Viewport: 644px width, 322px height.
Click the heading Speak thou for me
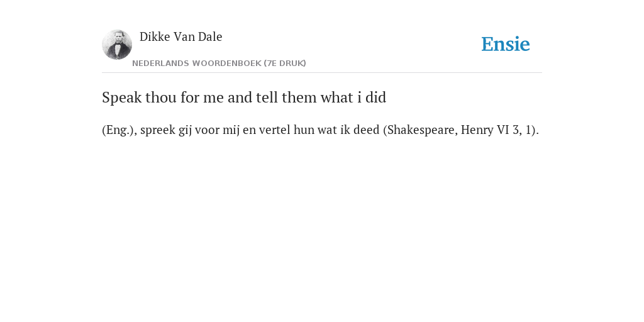pos(244,97)
